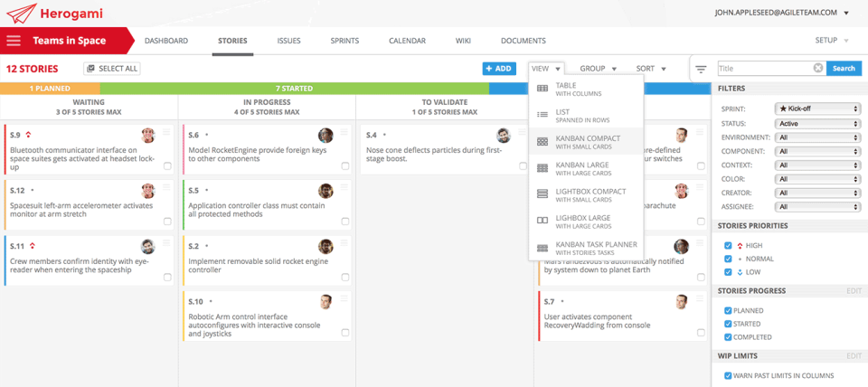The image size is (868, 387).
Task: Open the filter panel icon beside search
Action: point(701,70)
